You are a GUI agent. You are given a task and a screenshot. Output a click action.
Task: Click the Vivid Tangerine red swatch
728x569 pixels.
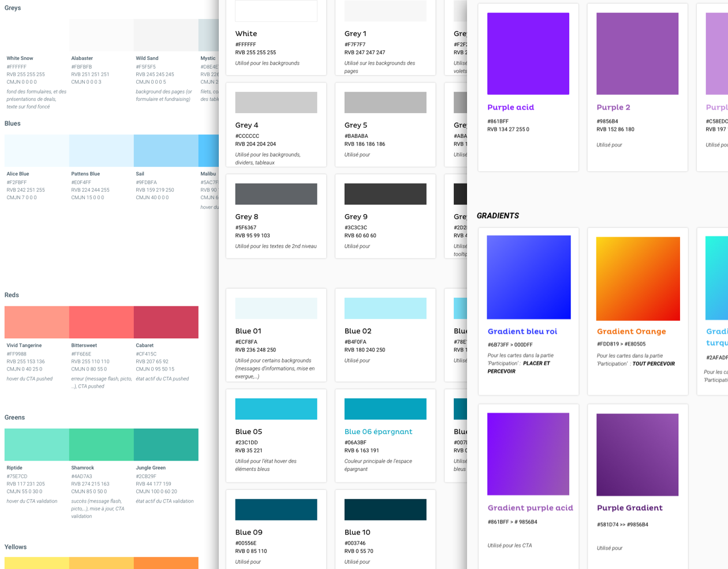coord(37,322)
